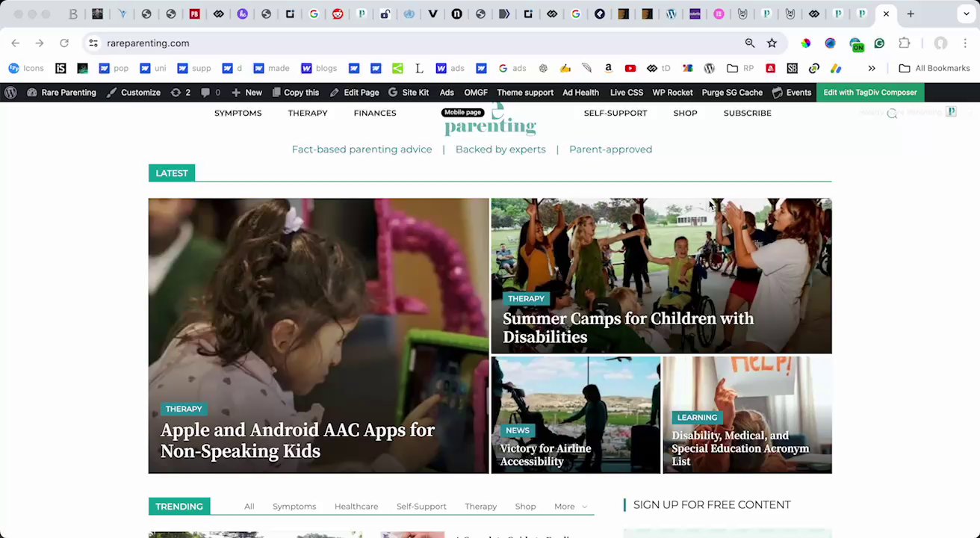980x538 pixels.
Task: Expand the More dropdown in Trending filters
Action: tap(571, 507)
